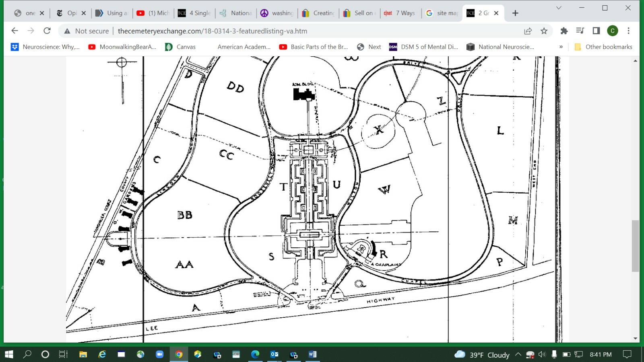Switch to the '(1) Mich' YouTube tab
Viewport: 644px width, 362px height.
point(153,13)
